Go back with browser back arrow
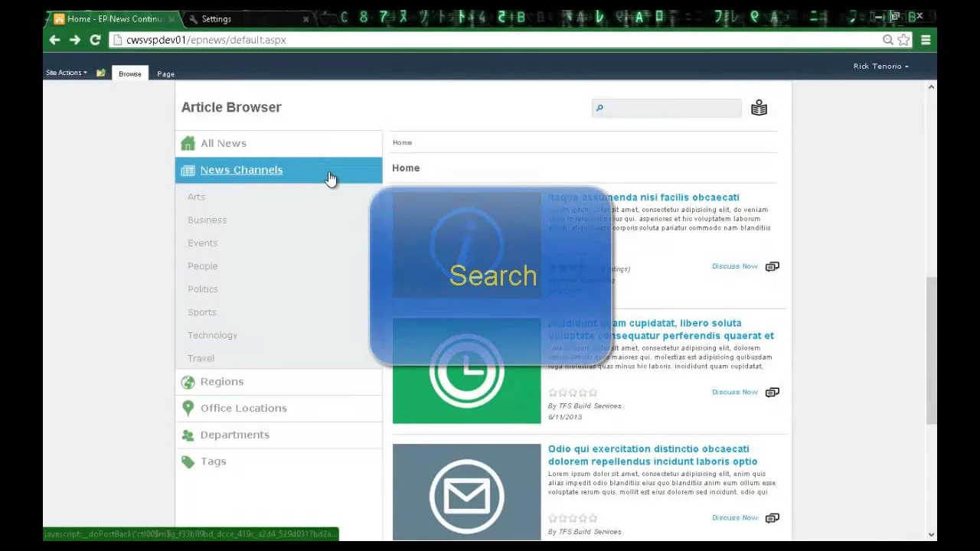The width and height of the screenshot is (980, 551). (54, 40)
